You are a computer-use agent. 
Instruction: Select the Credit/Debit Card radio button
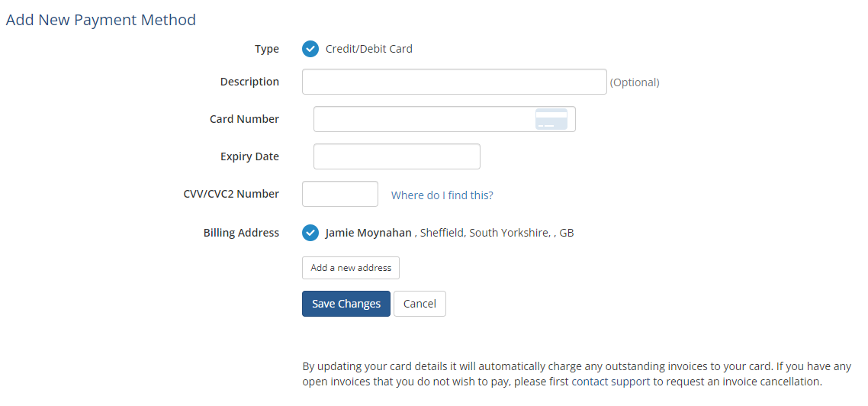point(310,49)
